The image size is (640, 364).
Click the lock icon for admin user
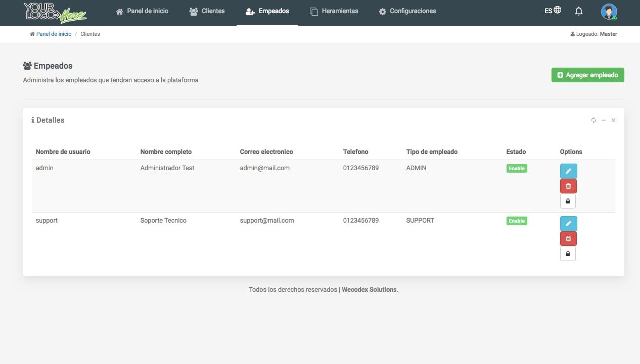568,201
